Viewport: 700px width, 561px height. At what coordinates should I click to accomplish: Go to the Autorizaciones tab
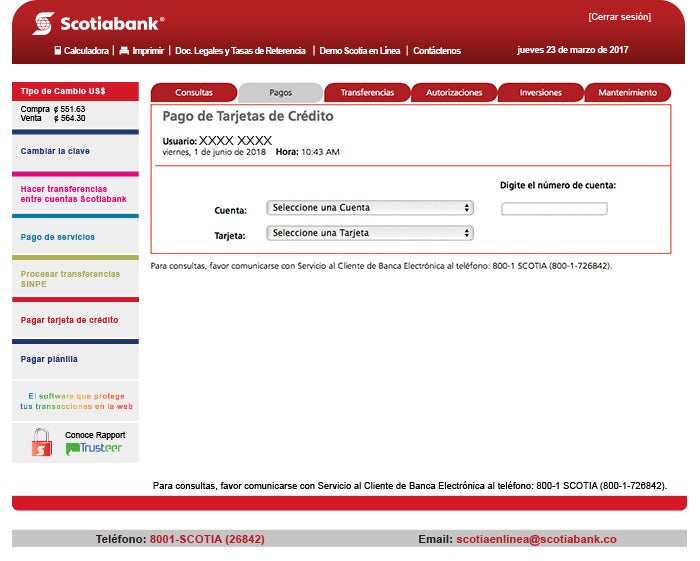(x=454, y=93)
